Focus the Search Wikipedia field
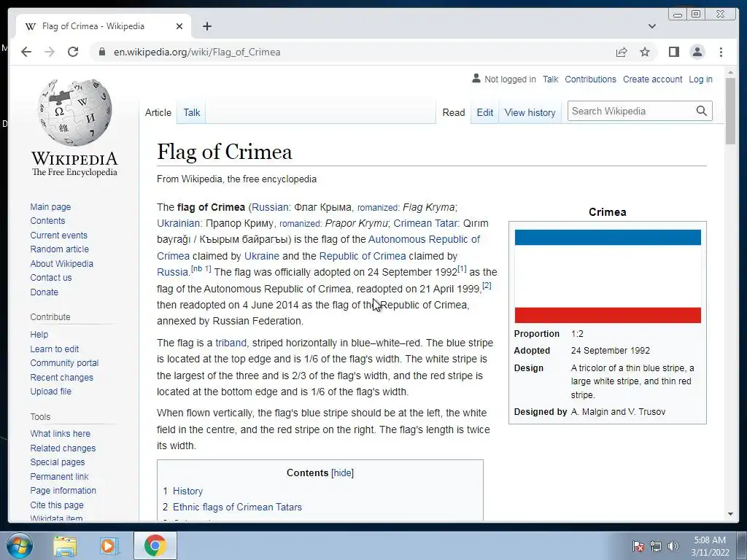Viewport: 747px width, 560px height. click(x=631, y=111)
